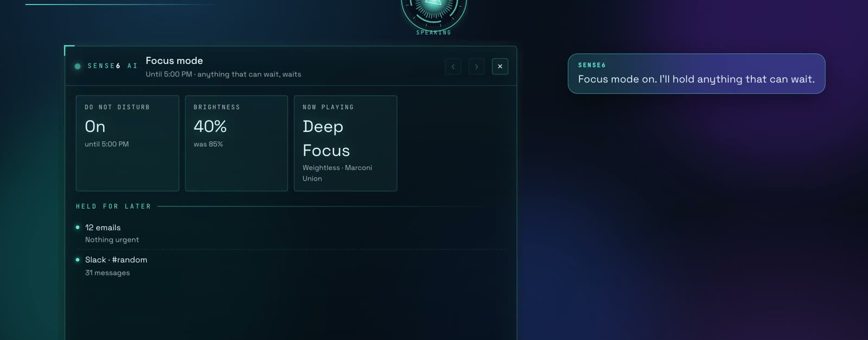Open the Brightness 40% card
This screenshot has width=868, height=340.
[237, 143]
